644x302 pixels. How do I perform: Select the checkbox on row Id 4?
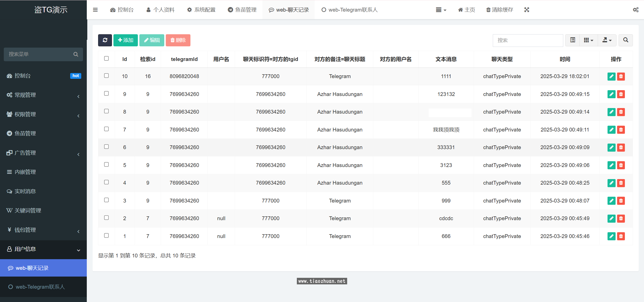coord(106,182)
